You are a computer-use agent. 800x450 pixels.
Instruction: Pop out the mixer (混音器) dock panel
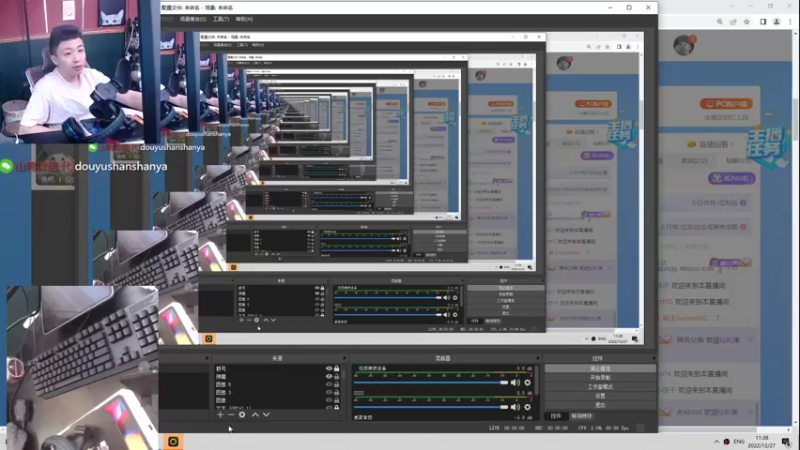(537, 358)
